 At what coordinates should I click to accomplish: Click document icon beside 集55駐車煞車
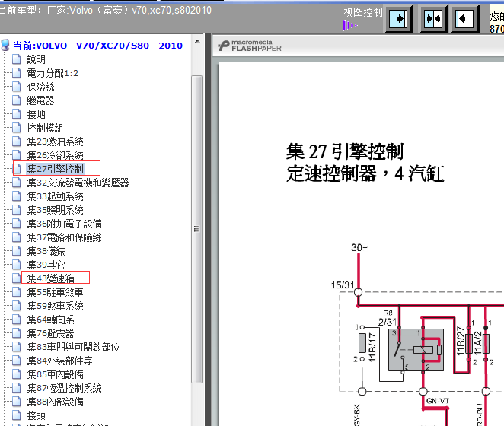point(17,292)
